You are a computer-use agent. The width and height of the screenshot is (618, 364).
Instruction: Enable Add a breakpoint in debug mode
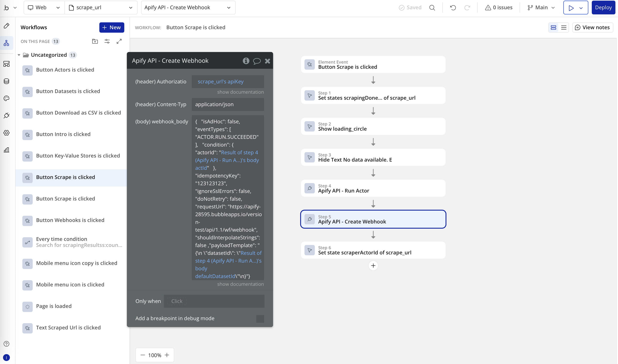[260, 319]
